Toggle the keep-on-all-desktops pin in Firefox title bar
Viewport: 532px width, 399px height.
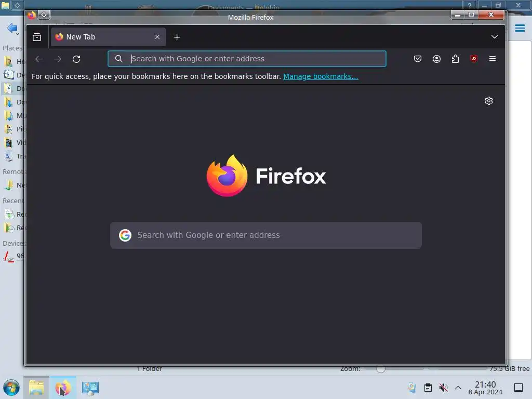click(x=44, y=15)
